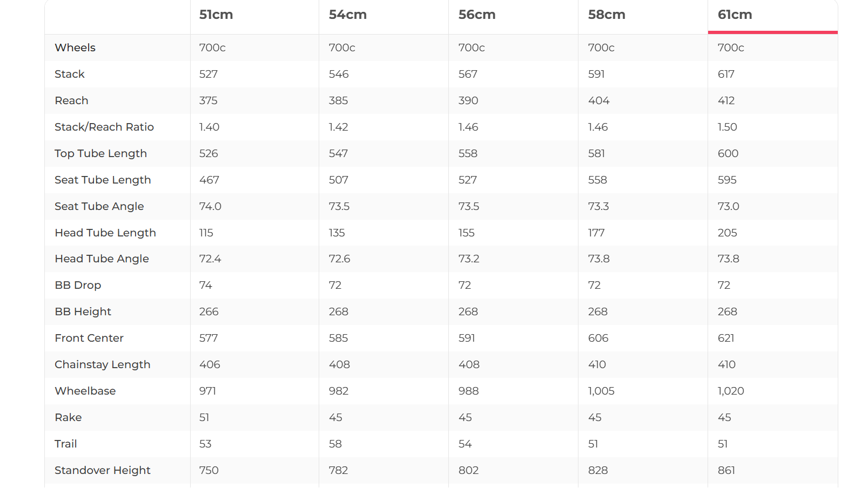The height and width of the screenshot is (488, 868).
Task: Click the Wheels row label
Action: pyautogui.click(x=75, y=48)
